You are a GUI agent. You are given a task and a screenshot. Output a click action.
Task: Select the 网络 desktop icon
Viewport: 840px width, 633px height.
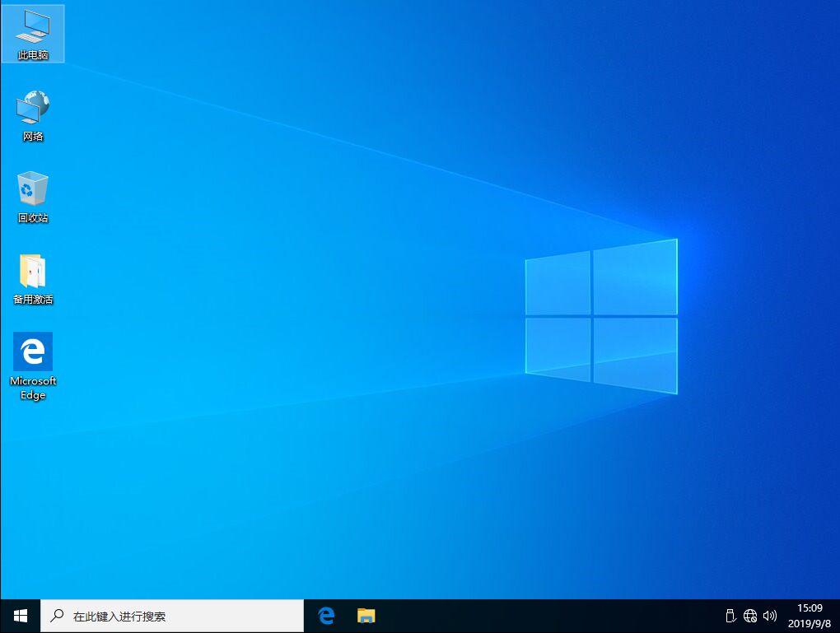pos(33,116)
